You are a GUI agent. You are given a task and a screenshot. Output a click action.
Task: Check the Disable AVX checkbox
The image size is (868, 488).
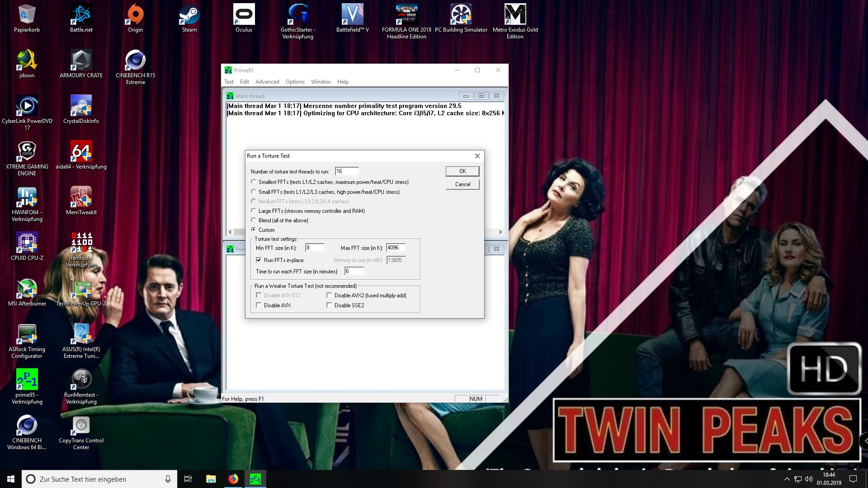coord(259,305)
